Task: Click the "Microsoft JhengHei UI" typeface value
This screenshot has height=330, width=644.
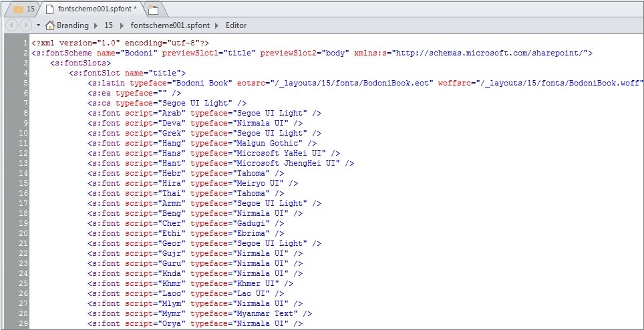Action: click(x=287, y=163)
